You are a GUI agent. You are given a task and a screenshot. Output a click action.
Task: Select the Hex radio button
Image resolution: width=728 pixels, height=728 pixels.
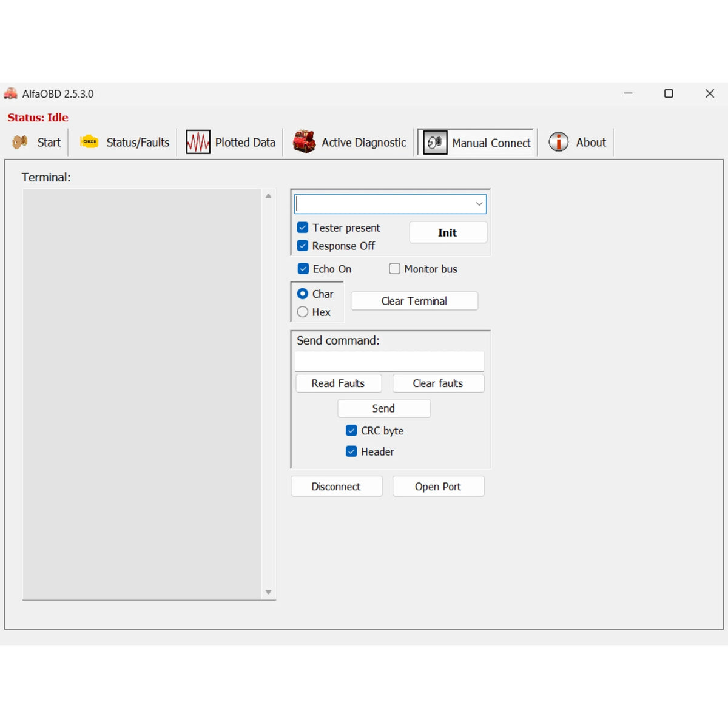point(303,312)
